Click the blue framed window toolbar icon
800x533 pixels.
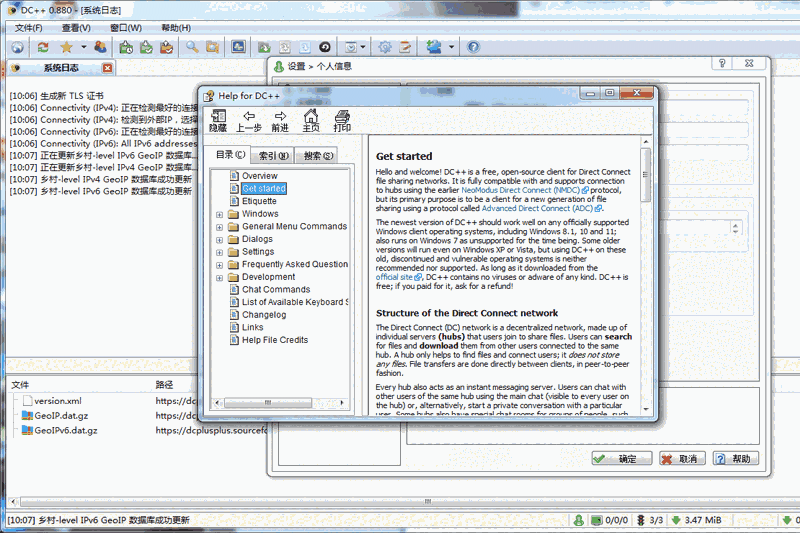pyautogui.click(x=238, y=47)
